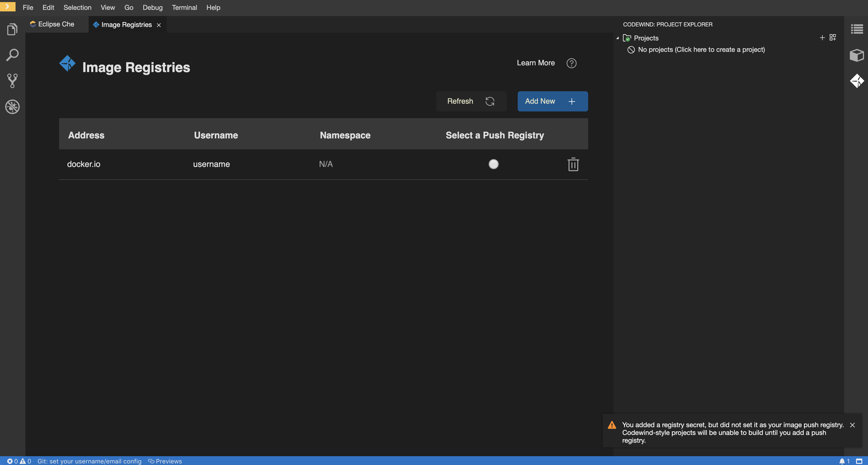
Task: Open the cube icon in the right sidebar
Action: tap(857, 55)
